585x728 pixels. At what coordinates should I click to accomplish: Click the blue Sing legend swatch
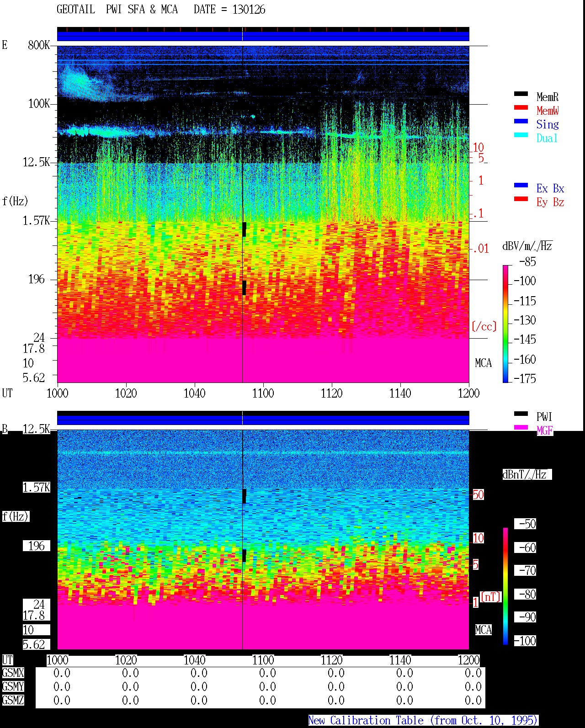click(521, 122)
